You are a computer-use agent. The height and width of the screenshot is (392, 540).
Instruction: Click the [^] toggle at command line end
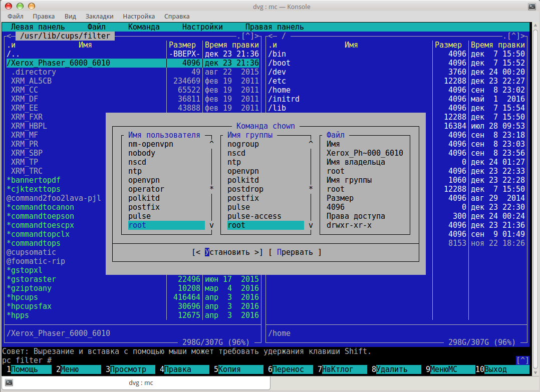pyautogui.click(x=522, y=360)
